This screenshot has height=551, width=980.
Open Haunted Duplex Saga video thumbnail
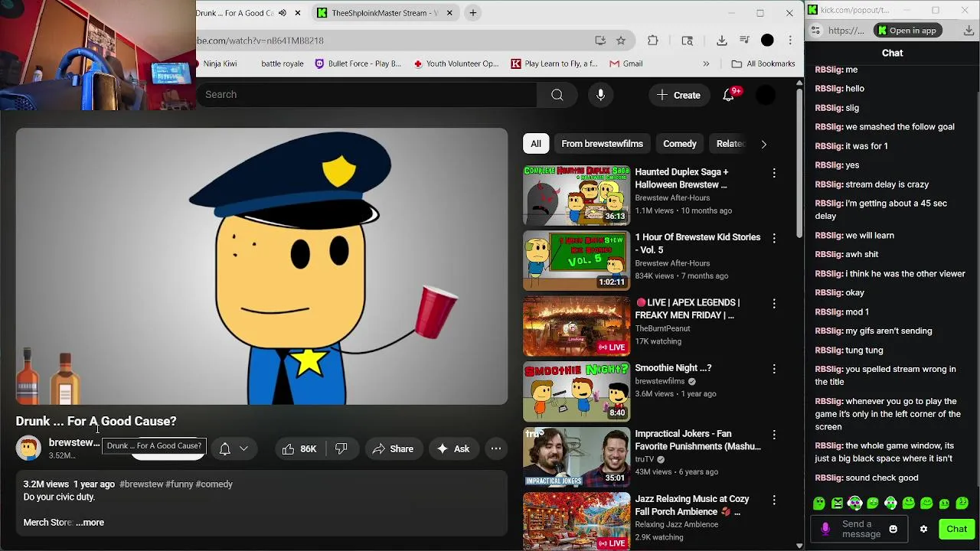[x=577, y=195]
